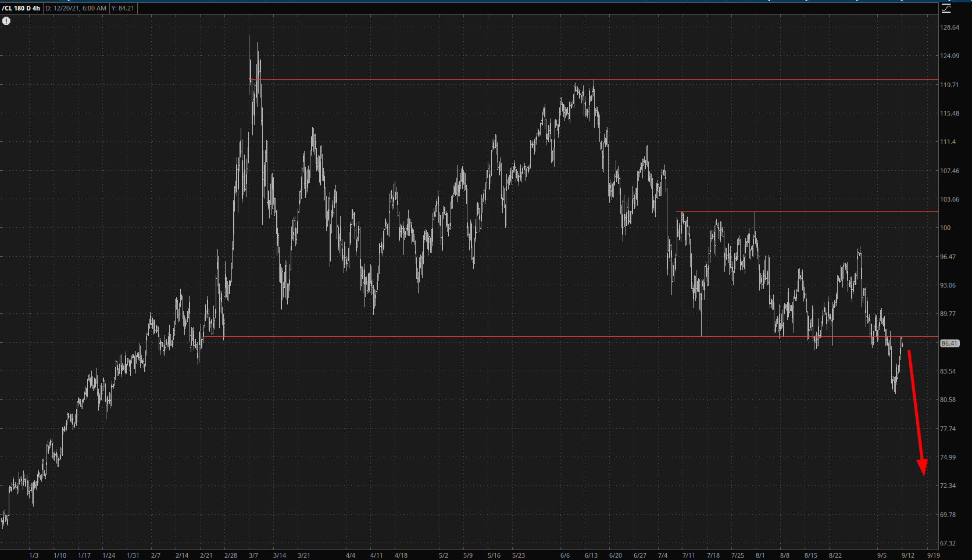Image resolution: width=972 pixels, height=560 pixels.
Task: Click the 89.77 price axis label
Action: [x=948, y=314]
